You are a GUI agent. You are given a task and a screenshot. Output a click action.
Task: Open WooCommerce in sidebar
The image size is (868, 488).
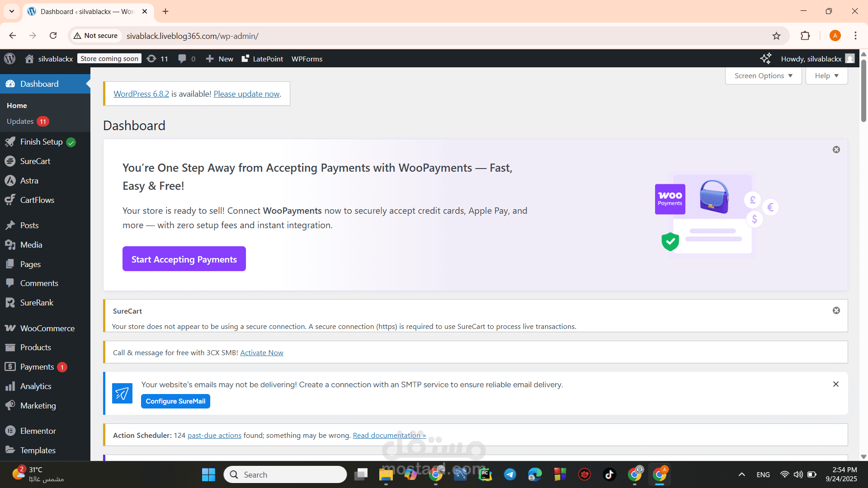click(45, 328)
